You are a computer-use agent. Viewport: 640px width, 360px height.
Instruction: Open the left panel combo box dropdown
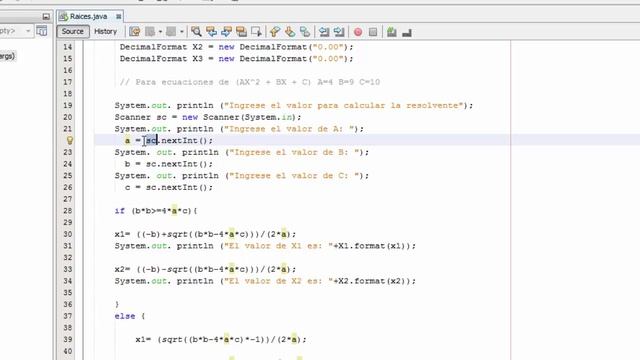tap(28, 31)
